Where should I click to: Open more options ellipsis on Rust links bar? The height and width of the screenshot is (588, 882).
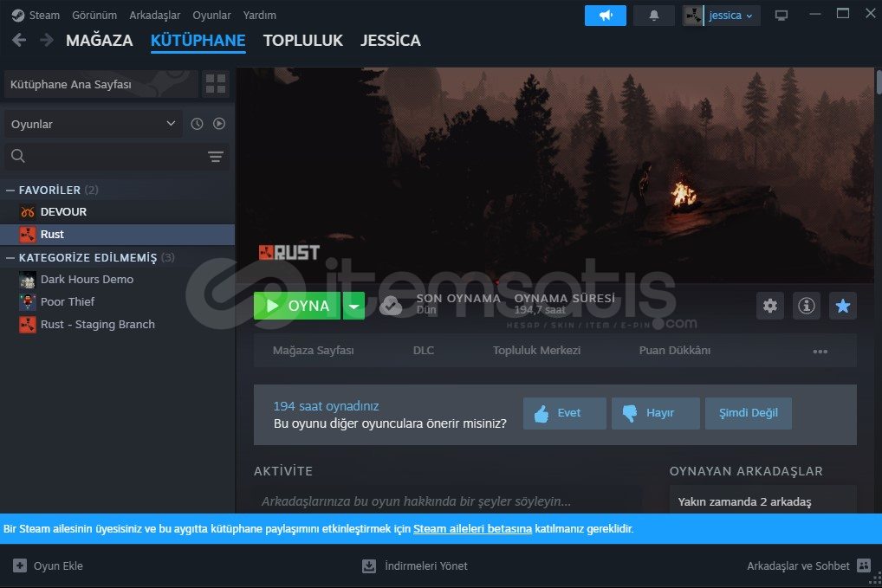tap(820, 351)
